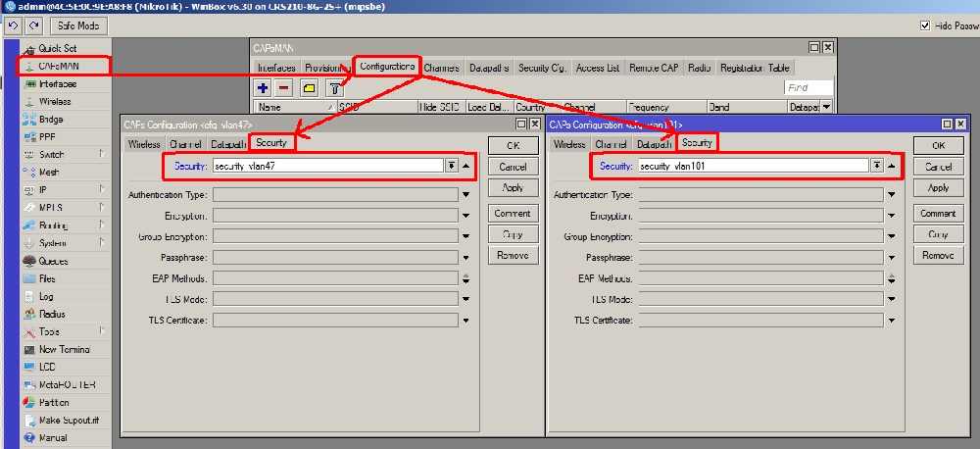Click Apply in the cfg_vlan47 configuration window
Viewport: 980px width, 449px height.
[513, 187]
